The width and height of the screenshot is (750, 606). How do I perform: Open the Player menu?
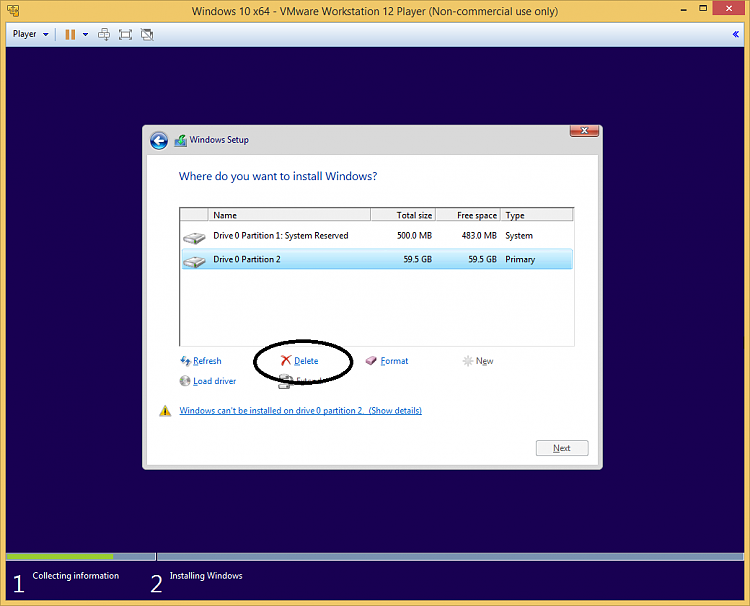(30, 34)
